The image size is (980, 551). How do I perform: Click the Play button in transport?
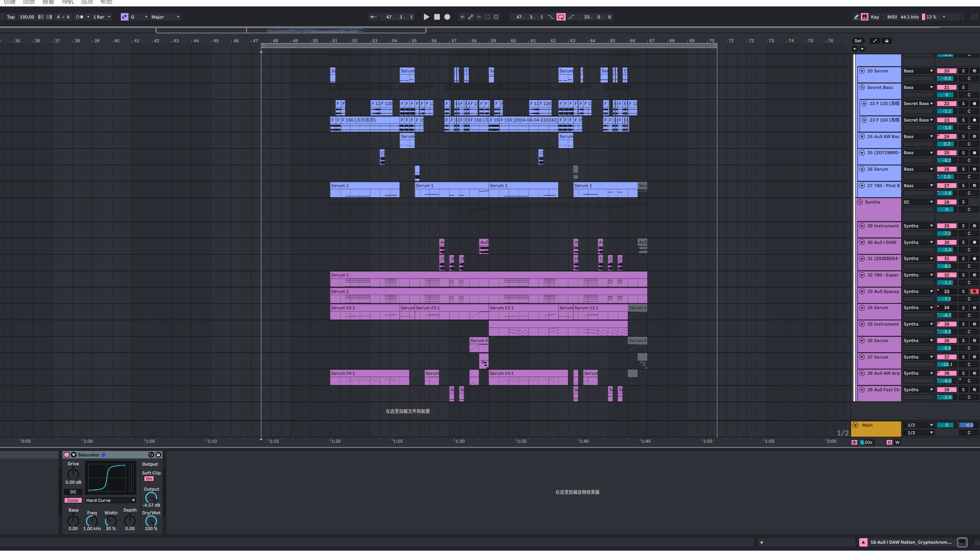tap(426, 17)
